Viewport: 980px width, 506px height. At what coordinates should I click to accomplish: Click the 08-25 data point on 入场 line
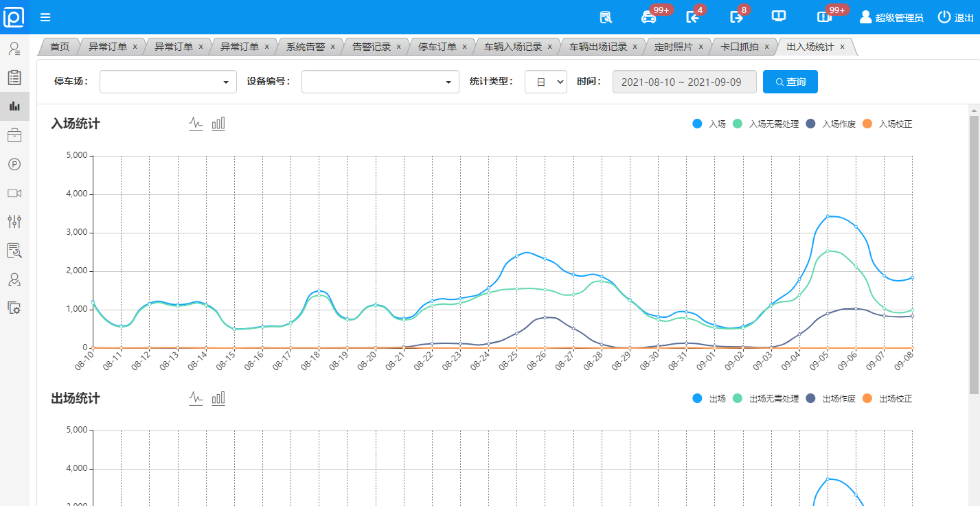tap(516, 256)
